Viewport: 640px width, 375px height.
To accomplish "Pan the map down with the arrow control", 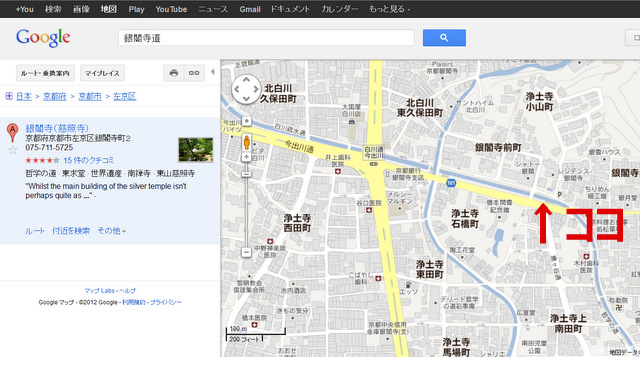I will pyautogui.click(x=246, y=98).
